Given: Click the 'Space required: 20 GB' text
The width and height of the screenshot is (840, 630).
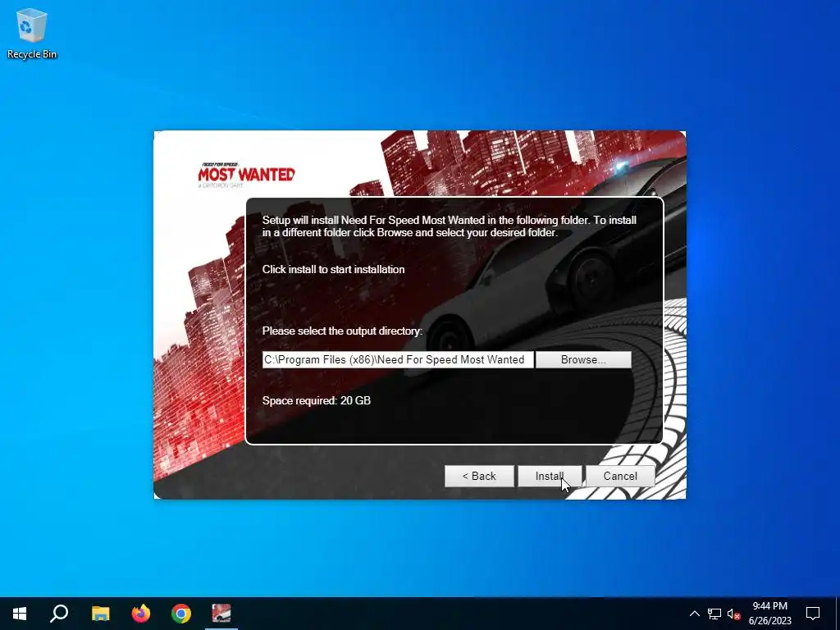Looking at the screenshot, I should tap(316, 400).
